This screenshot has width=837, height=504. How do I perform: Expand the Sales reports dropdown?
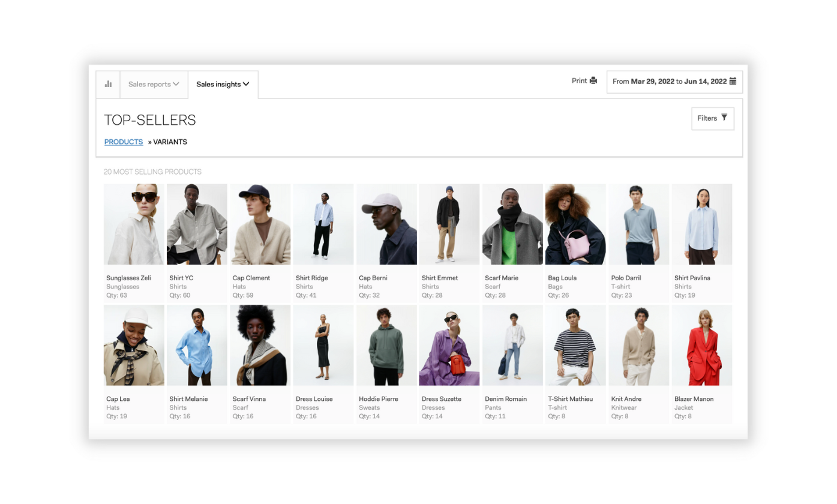click(154, 84)
